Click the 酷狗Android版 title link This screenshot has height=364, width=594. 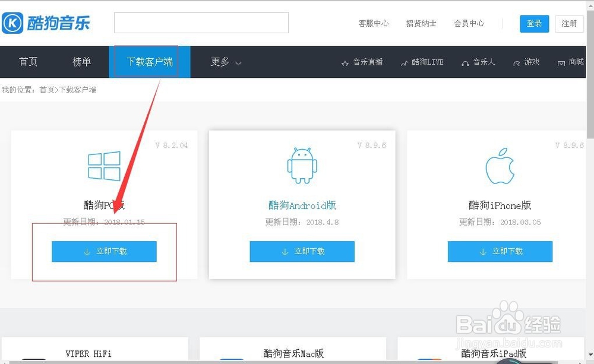(x=302, y=205)
